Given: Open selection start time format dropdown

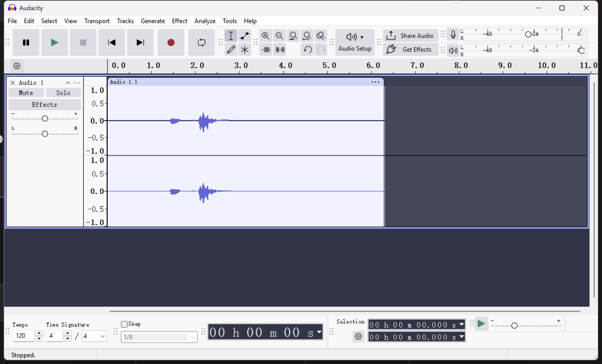Looking at the screenshot, I should coord(462,325).
